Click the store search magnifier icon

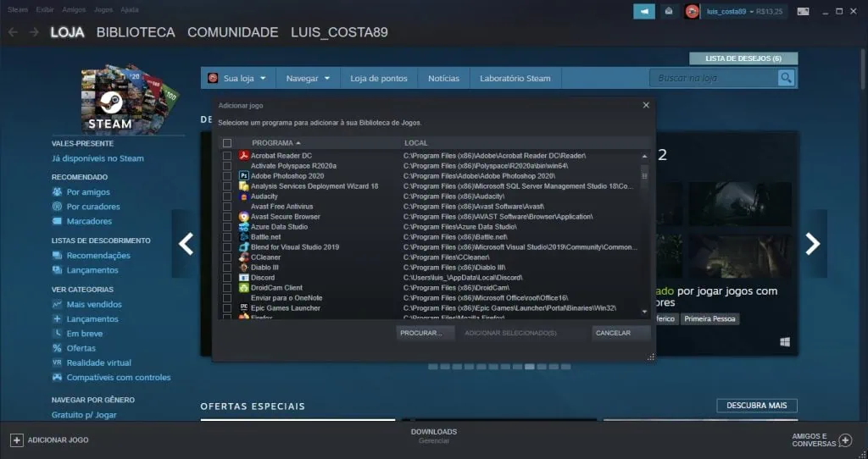pyautogui.click(x=786, y=78)
